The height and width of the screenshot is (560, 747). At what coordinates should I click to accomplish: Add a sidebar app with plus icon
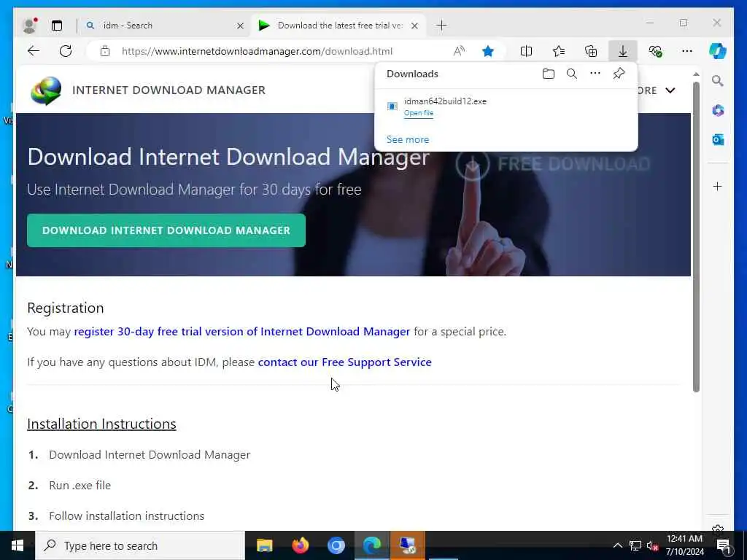click(x=718, y=186)
